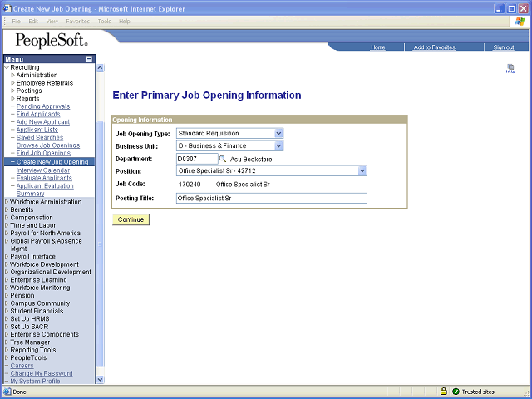Expand Tree Manager menu
This screenshot has width=532, height=399.
point(7,342)
